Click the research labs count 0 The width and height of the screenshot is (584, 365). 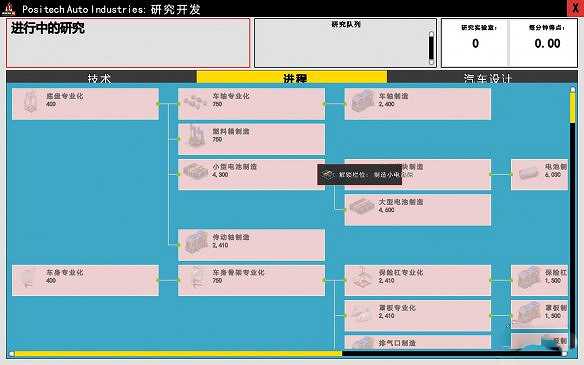click(475, 44)
